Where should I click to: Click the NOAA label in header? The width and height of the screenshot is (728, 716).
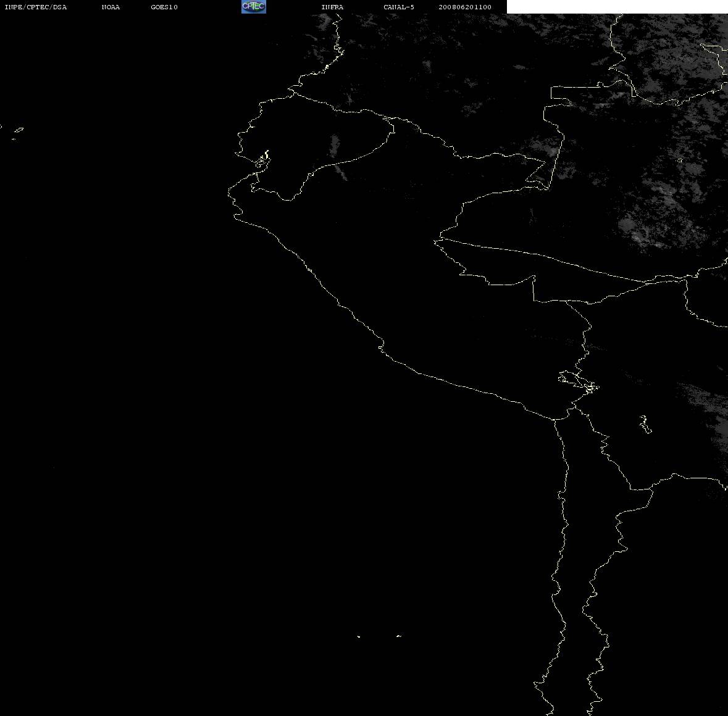point(111,7)
